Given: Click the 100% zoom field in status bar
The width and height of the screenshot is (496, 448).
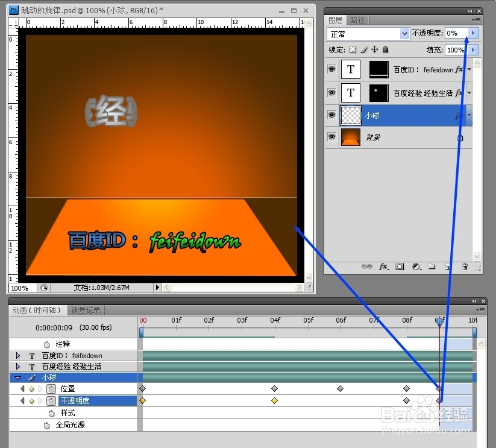Looking at the screenshot, I should [22, 288].
